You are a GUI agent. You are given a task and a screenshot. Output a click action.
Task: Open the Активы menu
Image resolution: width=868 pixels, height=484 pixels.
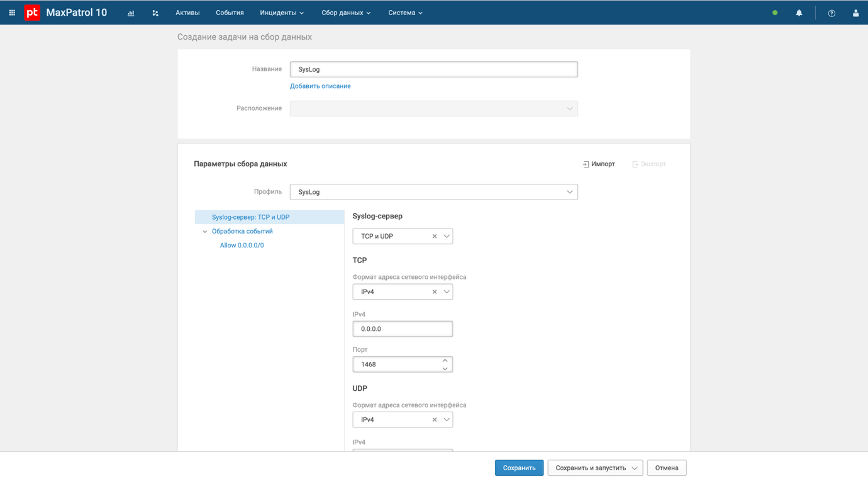187,13
